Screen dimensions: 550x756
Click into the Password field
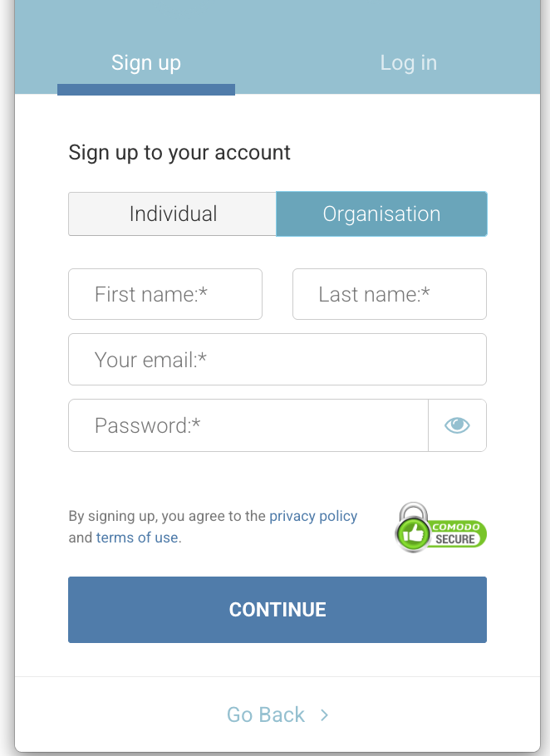(248, 425)
